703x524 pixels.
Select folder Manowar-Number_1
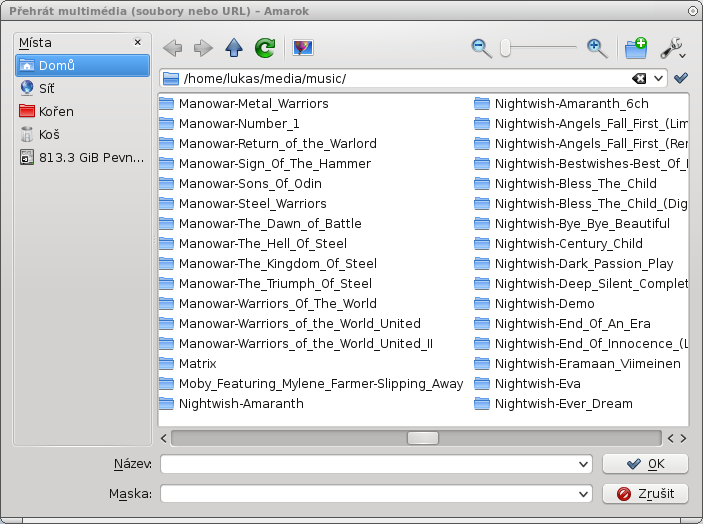pyautogui.click(x=229, y=124)
